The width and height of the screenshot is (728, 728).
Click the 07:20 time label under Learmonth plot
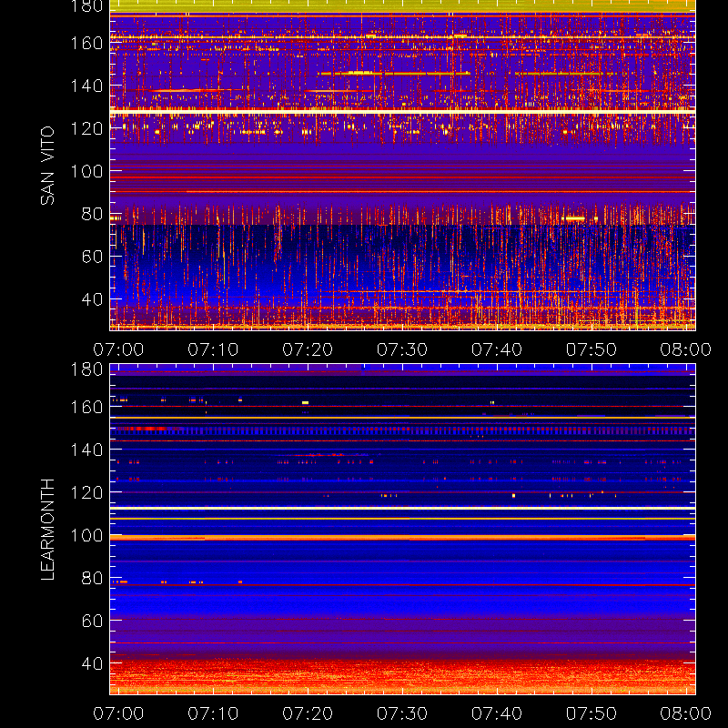[x=308, y=713]
